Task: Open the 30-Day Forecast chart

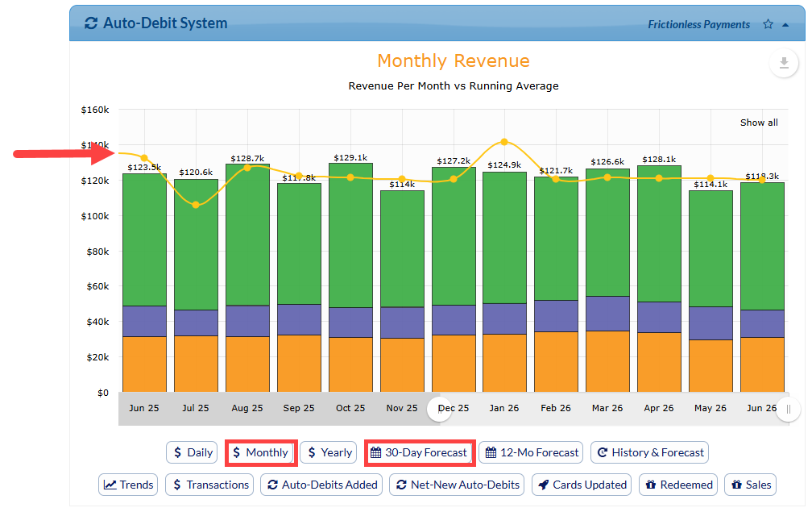Action: pyautogui.click(x=419, y=452)
